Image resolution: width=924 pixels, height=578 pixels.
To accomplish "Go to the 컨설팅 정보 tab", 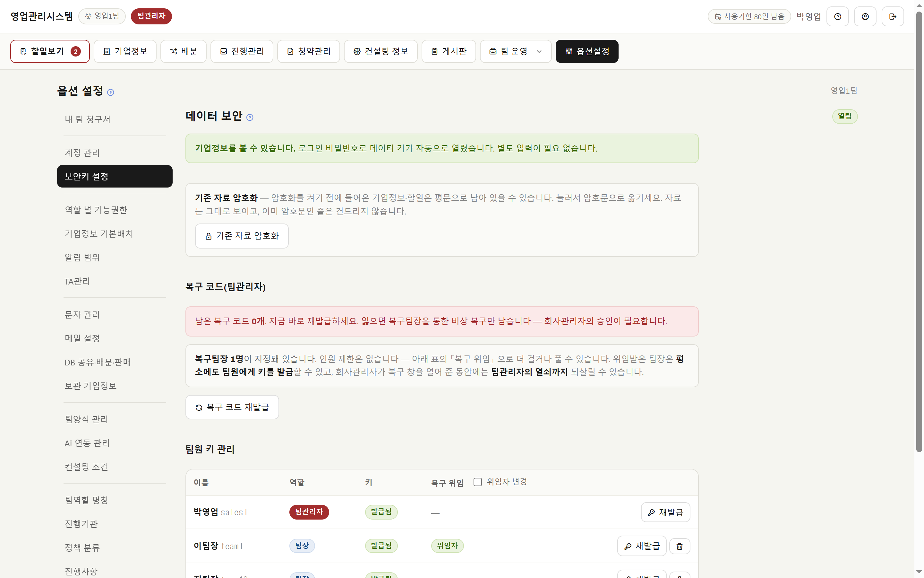I will point(381,51).
